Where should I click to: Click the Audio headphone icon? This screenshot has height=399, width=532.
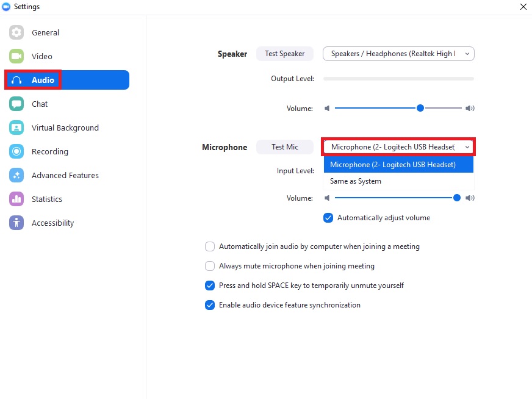click(x=16, y=80)
